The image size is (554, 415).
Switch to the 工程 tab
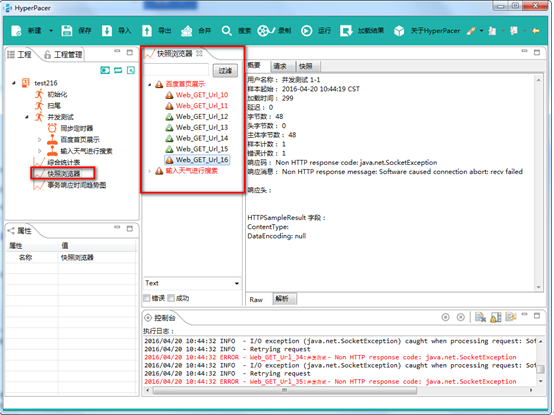coord(20,54)
